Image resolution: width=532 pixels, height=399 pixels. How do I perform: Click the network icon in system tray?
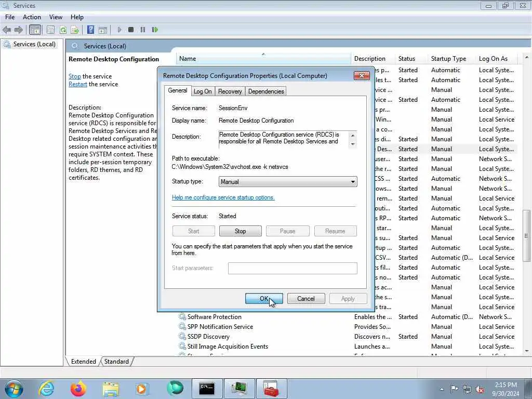(467, 390)
